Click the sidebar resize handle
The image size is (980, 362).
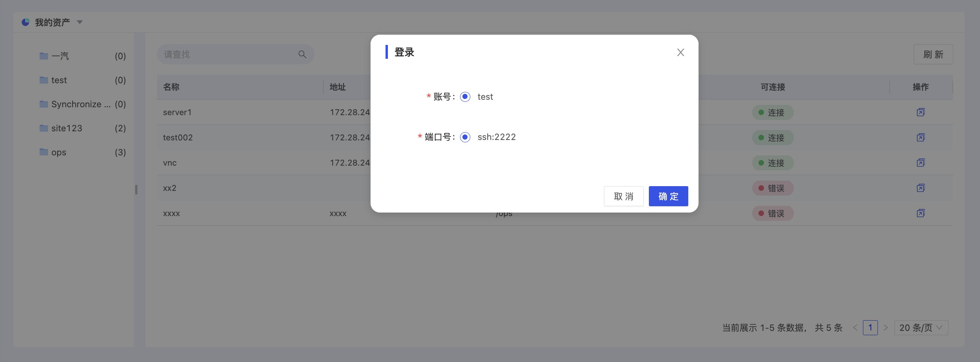pos(136,190)
